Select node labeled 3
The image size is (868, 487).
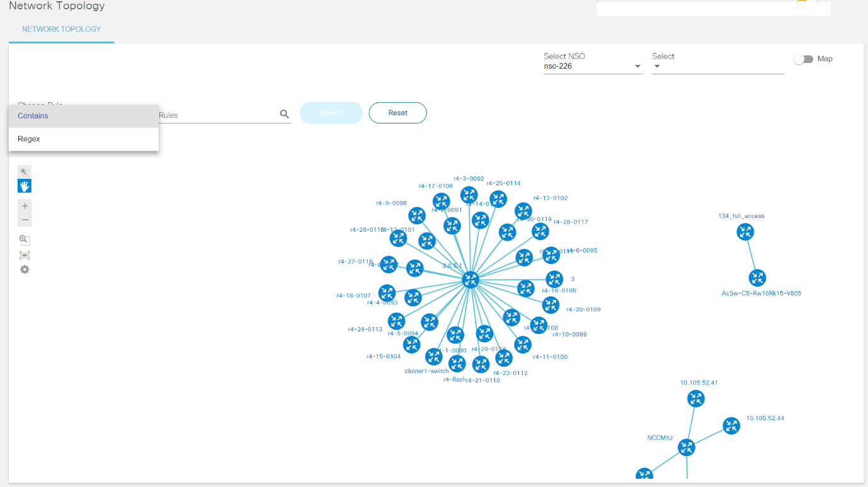coord(554,279)
